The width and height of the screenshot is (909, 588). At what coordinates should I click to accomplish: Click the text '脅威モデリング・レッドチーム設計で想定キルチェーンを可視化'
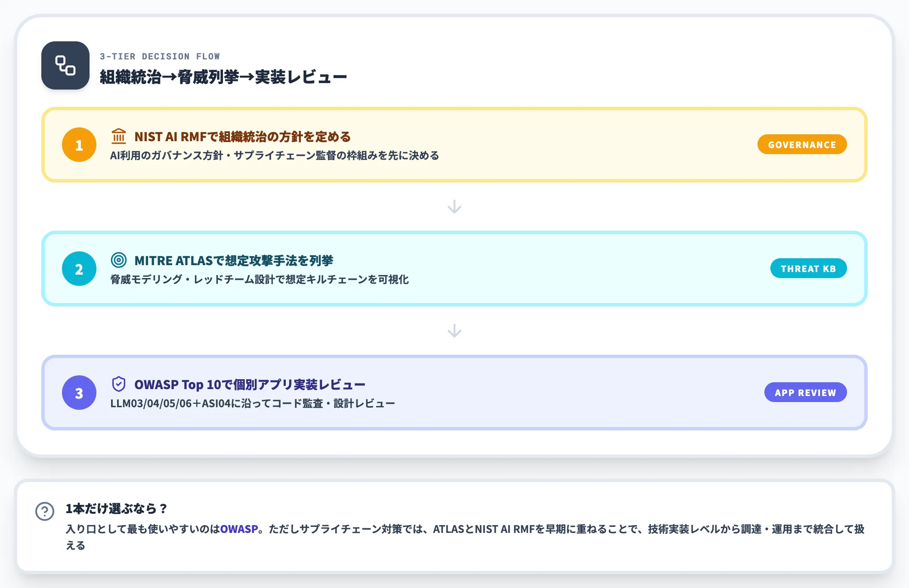click(x=260, y=279)
